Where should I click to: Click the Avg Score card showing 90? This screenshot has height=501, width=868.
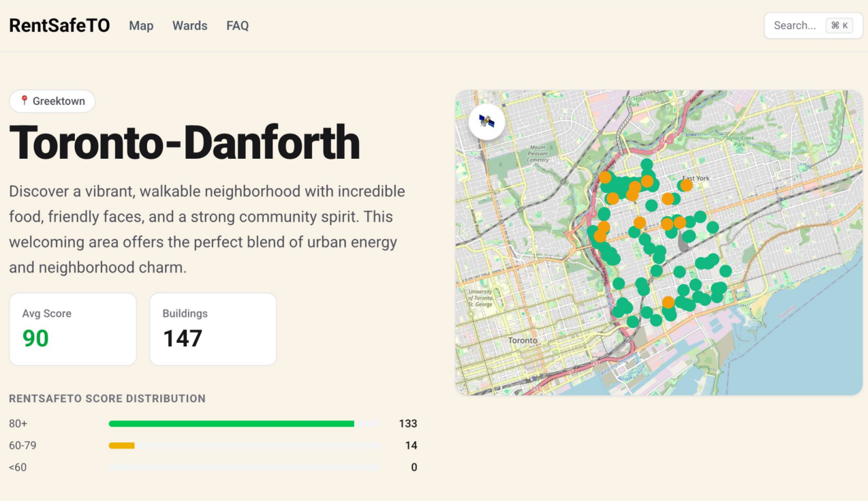coord(72,329)
